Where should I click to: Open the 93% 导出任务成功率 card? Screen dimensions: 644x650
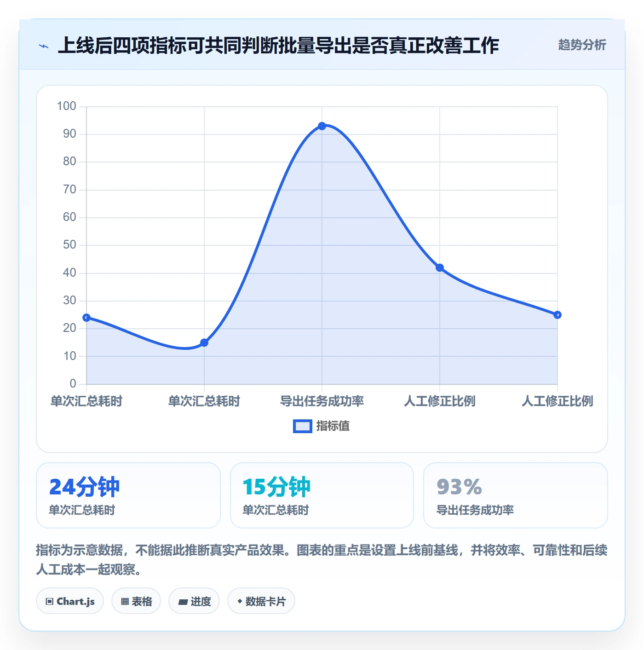(516, 495)
